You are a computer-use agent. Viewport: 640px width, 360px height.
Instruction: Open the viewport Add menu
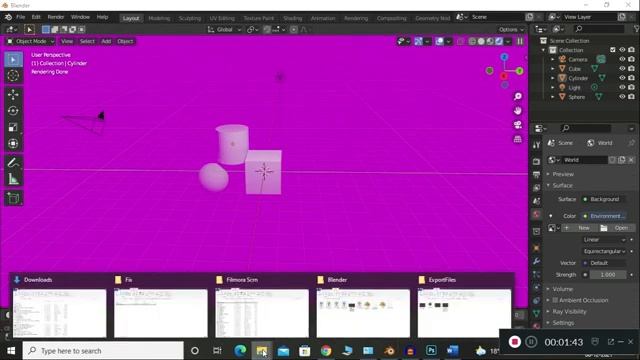point(106,41)
